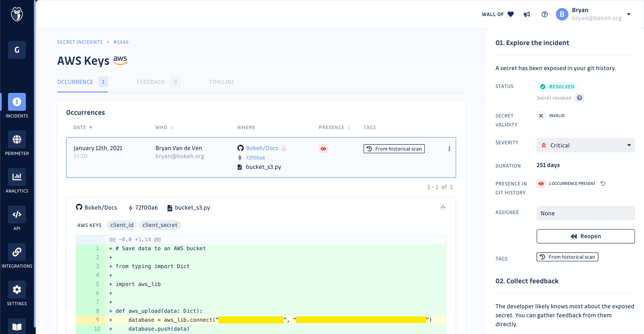
Task: Click the Invalid secret validity X icon
Action: [541, 116]
